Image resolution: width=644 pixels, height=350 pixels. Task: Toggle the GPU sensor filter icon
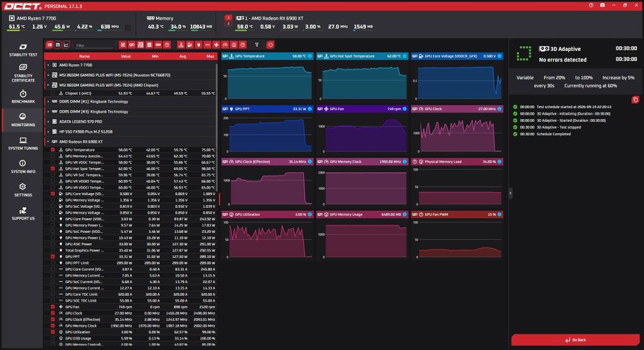pos(132,45)
